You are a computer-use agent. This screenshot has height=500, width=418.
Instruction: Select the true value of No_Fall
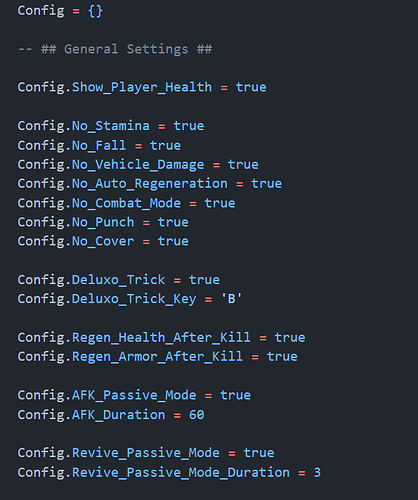coord(165,145)
